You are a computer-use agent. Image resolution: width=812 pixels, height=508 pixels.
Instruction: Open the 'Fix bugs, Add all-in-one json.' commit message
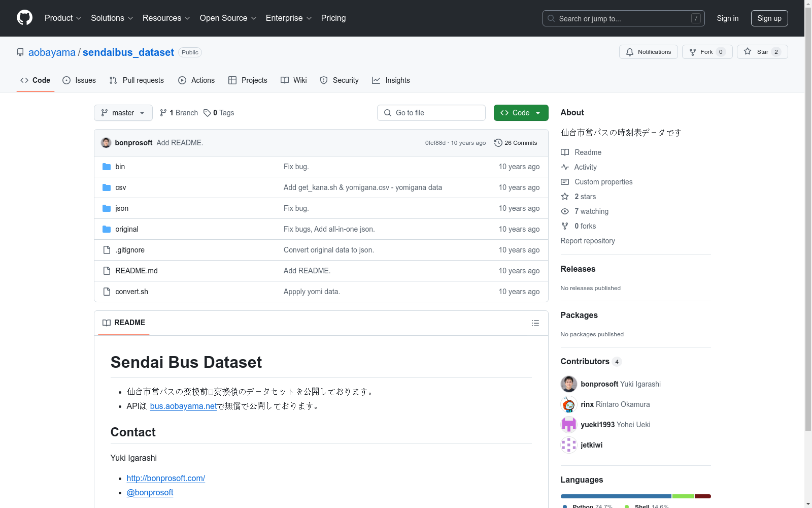pyautogui.click(x=329, y=229)
